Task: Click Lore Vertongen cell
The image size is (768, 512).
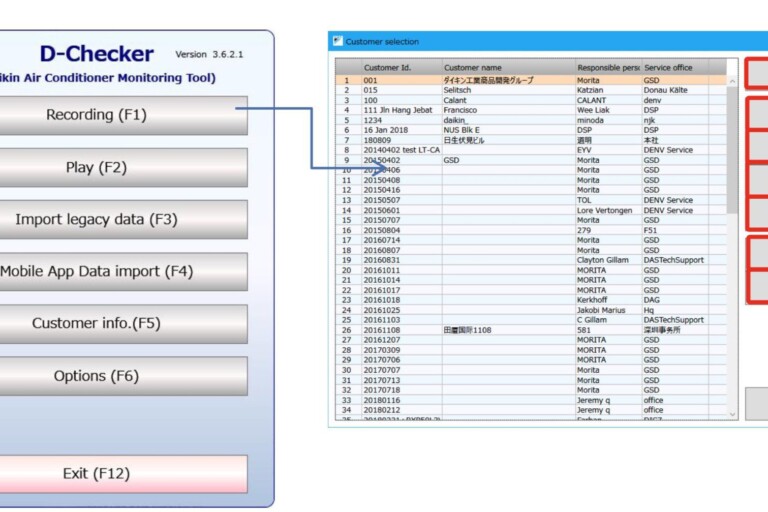Action: pos(608,210)
